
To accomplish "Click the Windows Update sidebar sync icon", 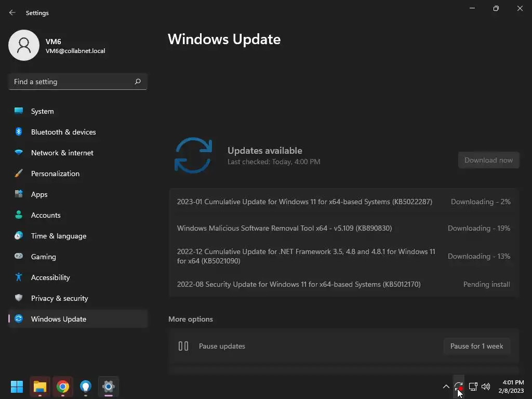I will point(19,318).
